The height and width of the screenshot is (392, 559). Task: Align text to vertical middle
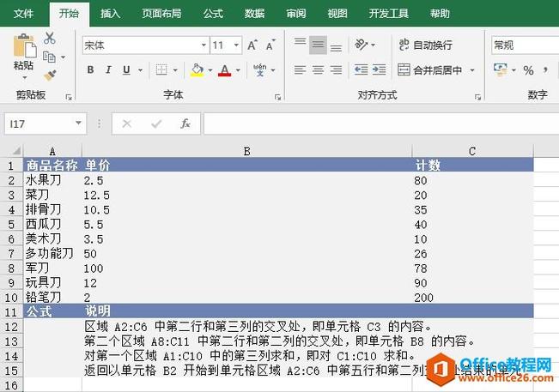tap(318, 45)
